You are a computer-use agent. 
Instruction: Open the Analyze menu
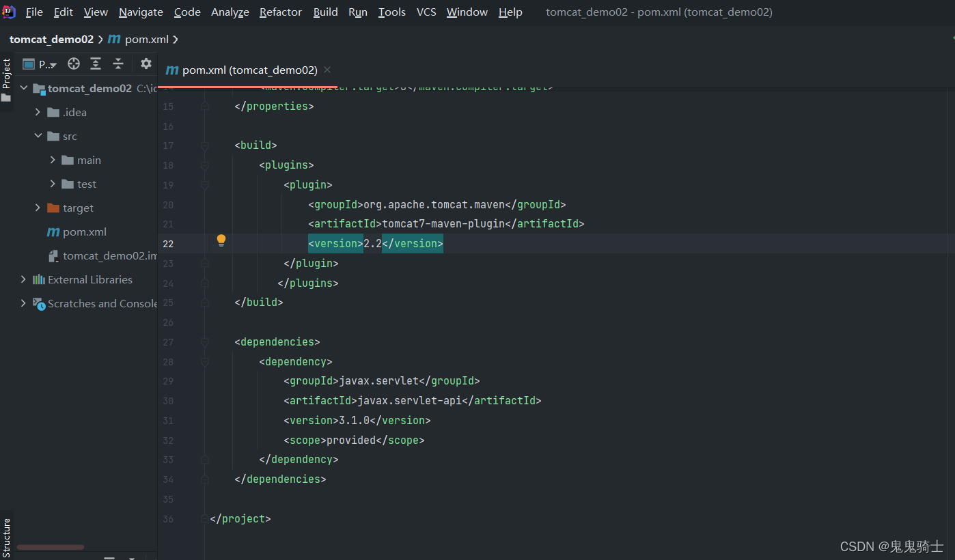coord(230,12)
